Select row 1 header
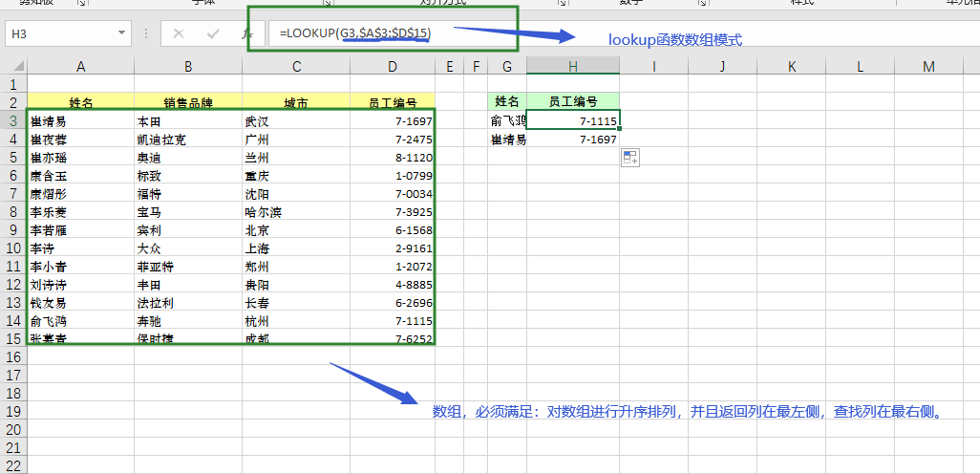980x474 pixels. [13, 84]
